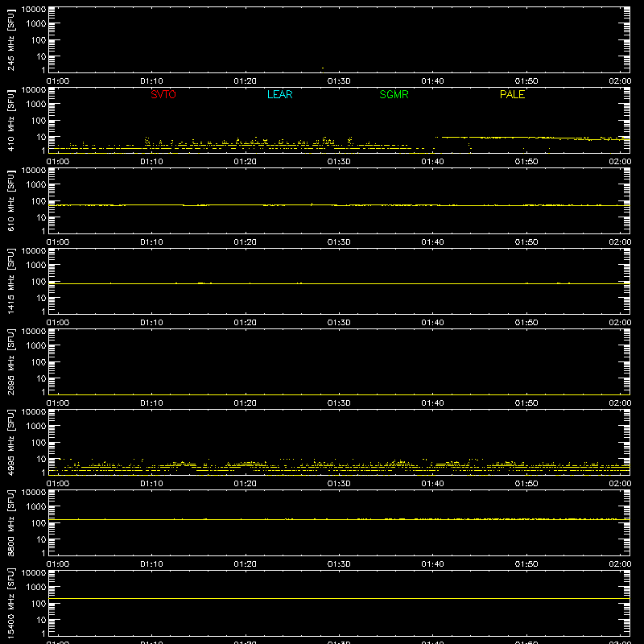Viewport: 644px width, 644px height.
Task: Click the flat yellow trace in 15400 MHz panel
Action: (339, 598)
